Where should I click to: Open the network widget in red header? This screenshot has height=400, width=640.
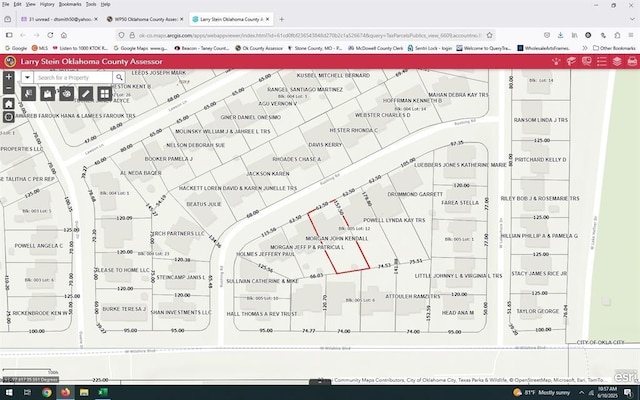coord(556,62)
